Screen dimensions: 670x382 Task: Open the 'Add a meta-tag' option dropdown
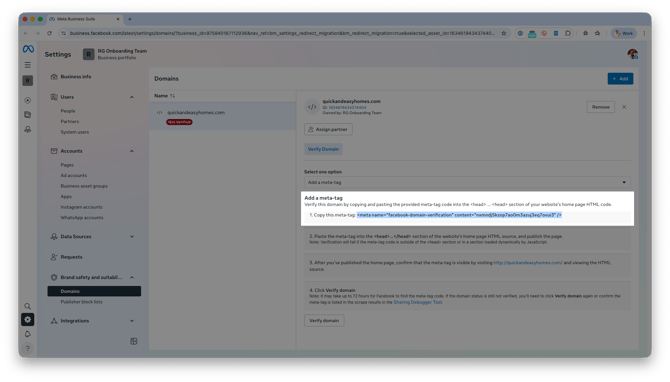click(467, 182)
